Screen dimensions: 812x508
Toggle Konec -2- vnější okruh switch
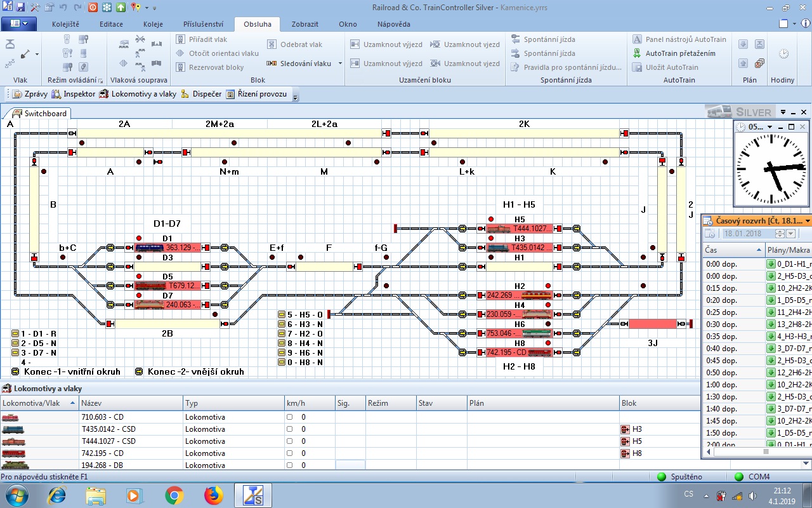tap(139, 371)
